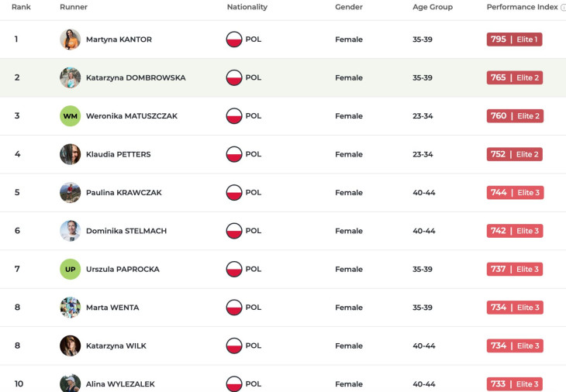
Task: Click the 795 Elite 1 badge
Action: tap(514, 40)
